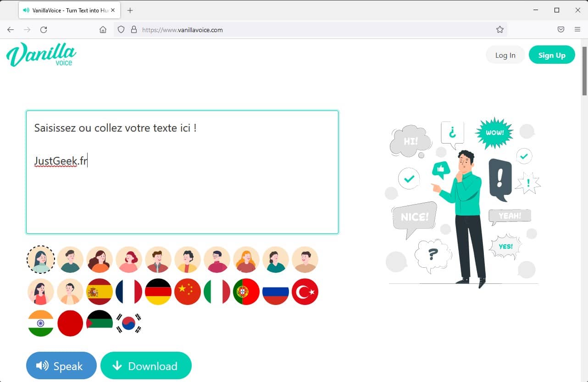Image resolution: width=588 pixels, height=382 pixels.
Task: Select the Italian flag language
Action: (x=217, y=292)
